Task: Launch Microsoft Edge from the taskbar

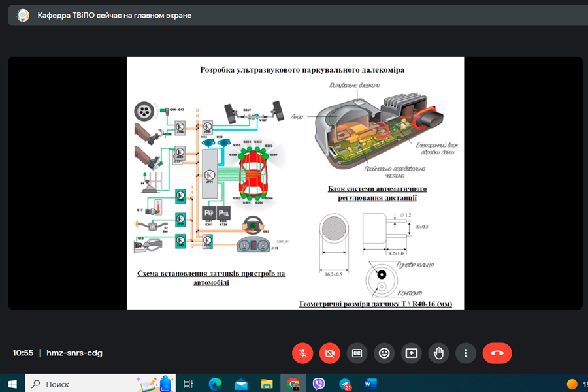Action: [215, 384]
